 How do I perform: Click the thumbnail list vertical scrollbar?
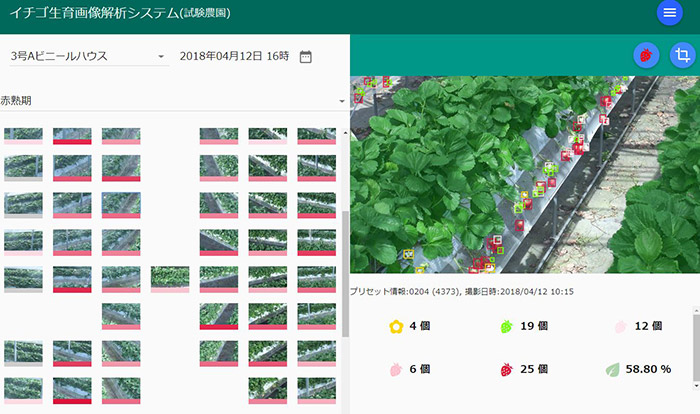click(345, 270)
